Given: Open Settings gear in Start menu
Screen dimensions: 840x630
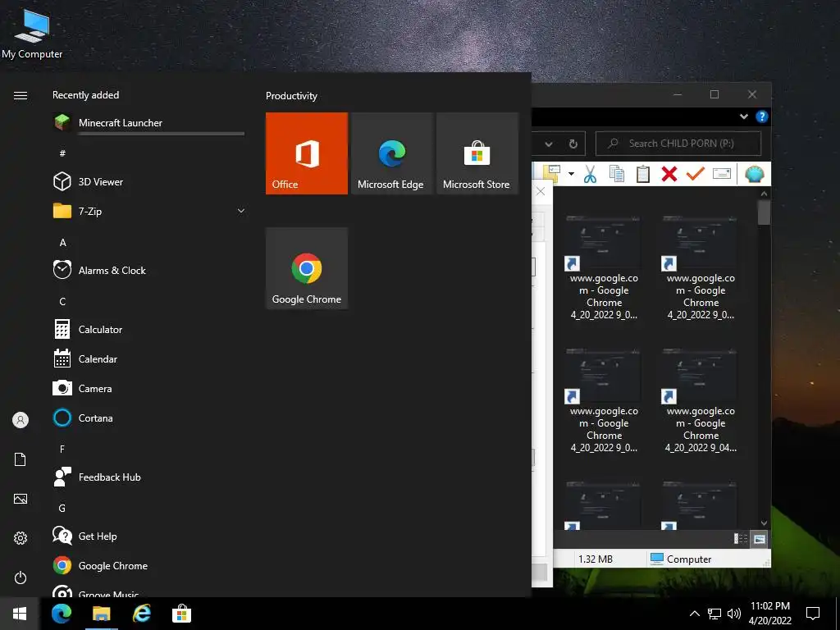Looking at the screenshot, I should click(21, 538).
